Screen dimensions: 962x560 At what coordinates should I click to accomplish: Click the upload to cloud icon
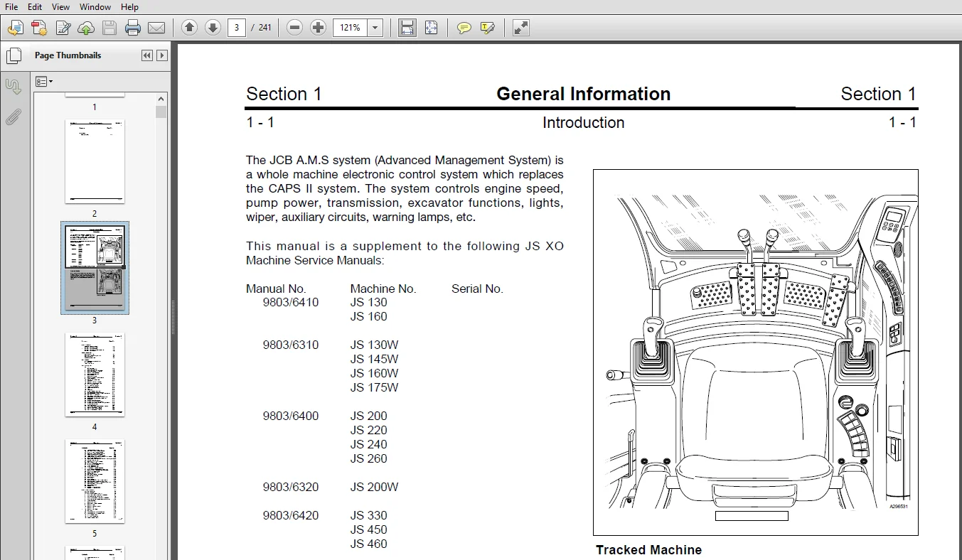[86, 28]
